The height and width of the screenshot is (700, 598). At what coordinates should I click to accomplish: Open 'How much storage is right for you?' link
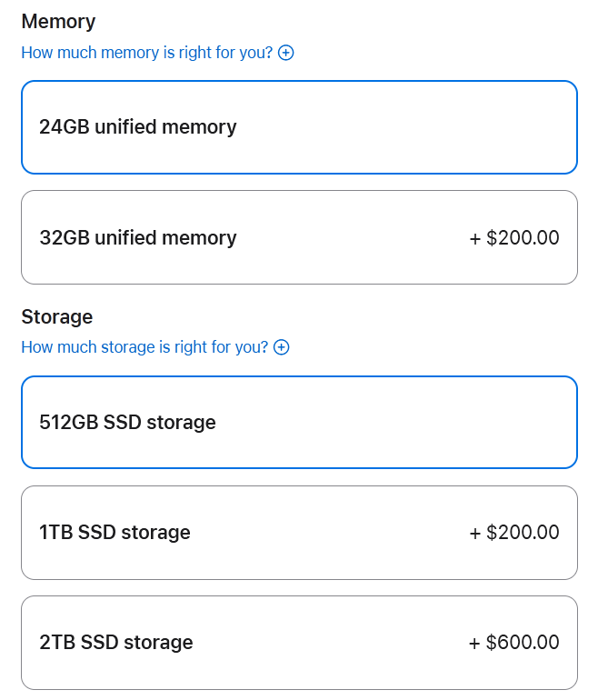click(145, 347)
